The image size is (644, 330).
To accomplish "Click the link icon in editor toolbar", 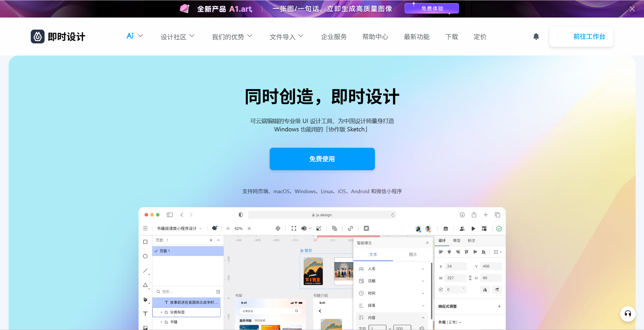I will tap(350, 229).
